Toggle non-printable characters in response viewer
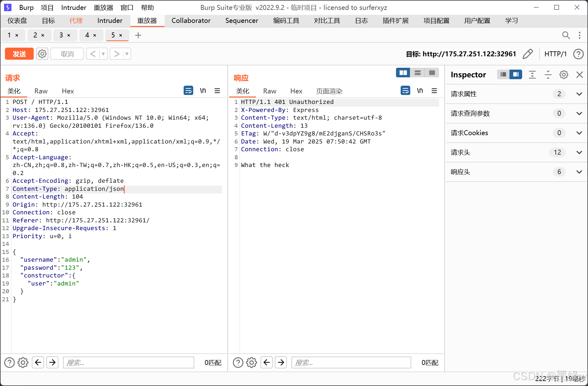The width and height of the screenshot is (588, 386). [x=420, y=91]
